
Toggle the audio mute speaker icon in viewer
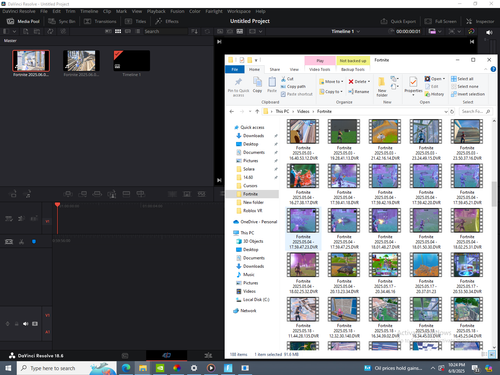[489, 32]
